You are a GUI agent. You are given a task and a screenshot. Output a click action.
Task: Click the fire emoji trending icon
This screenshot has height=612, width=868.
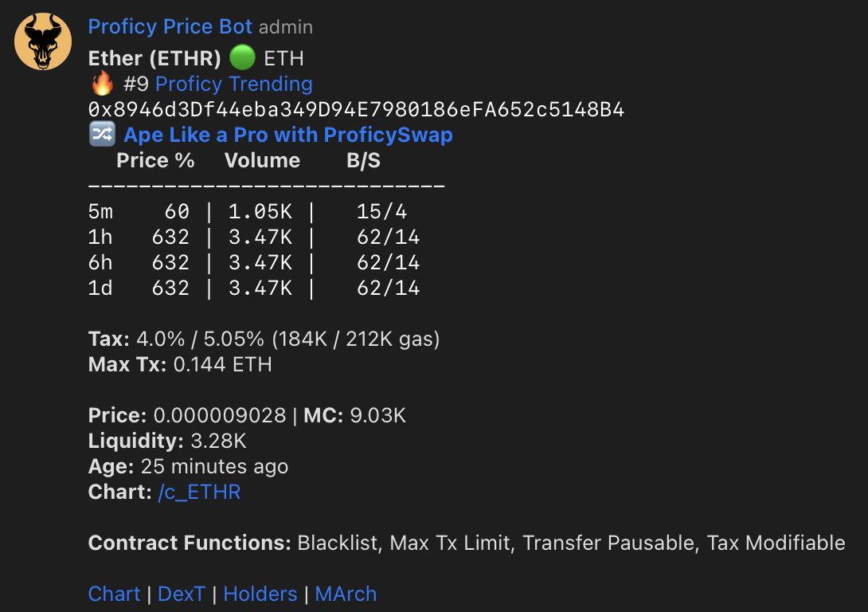tap(103, 83)
